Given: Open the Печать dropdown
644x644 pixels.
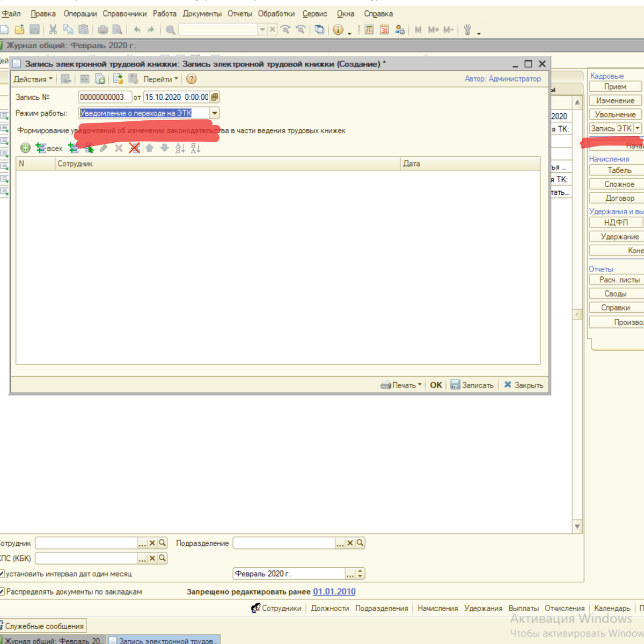Looking at the screenshot, I should tap(401, 385).
